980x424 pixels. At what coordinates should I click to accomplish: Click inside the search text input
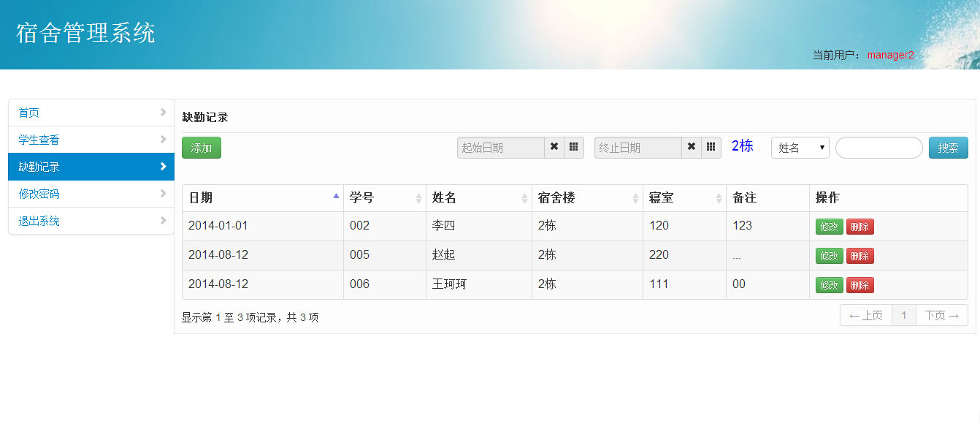[878, 147]
